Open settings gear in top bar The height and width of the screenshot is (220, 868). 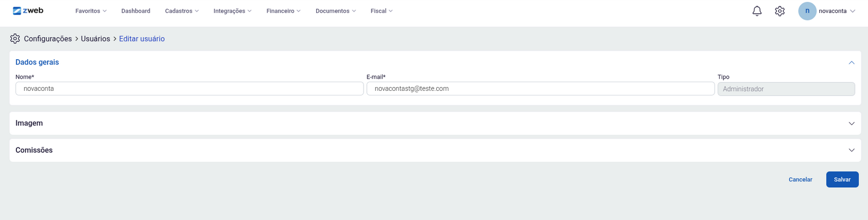tap(780, 11)
